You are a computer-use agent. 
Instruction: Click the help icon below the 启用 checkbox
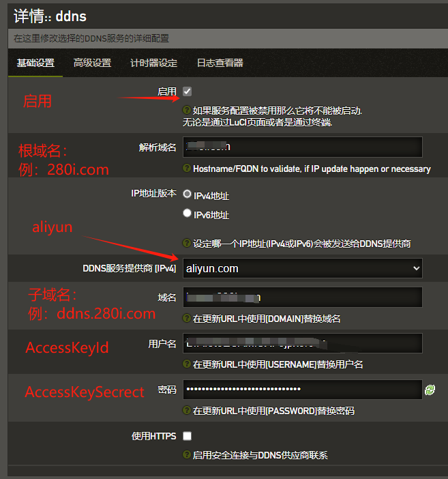(x=186, y=110)
